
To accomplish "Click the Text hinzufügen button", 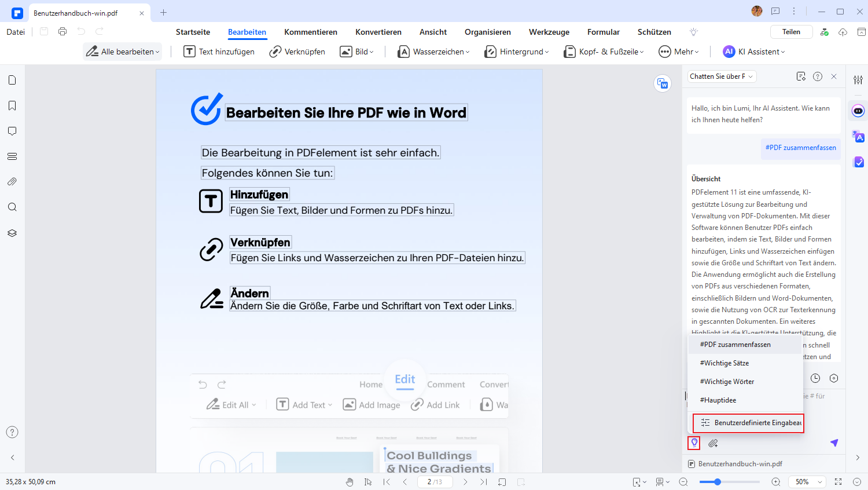I will click(x=219, y=52).
